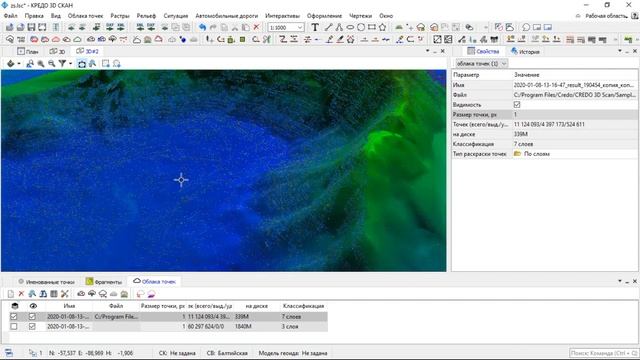The image size is (640, 360).
Task: Switch to the План tab
Action: click(28, 51)
